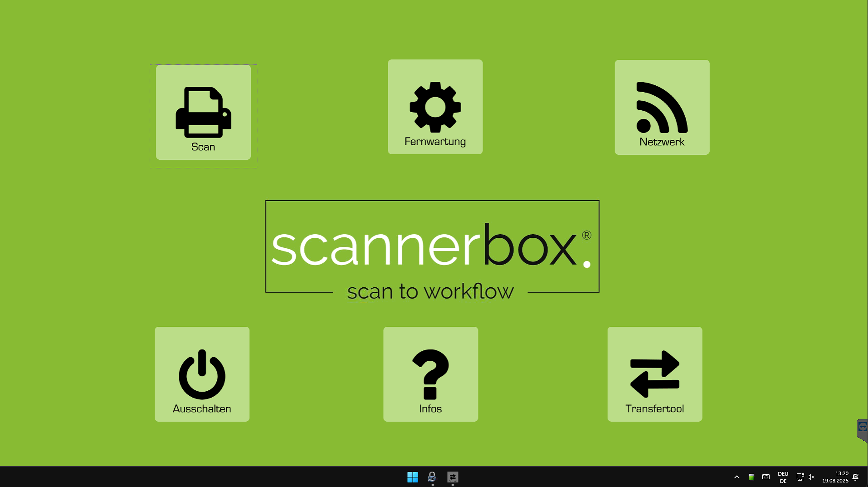Open the clock showing 13:20
The height and width of the screenshot is (487, 868).
pos(835,477)
